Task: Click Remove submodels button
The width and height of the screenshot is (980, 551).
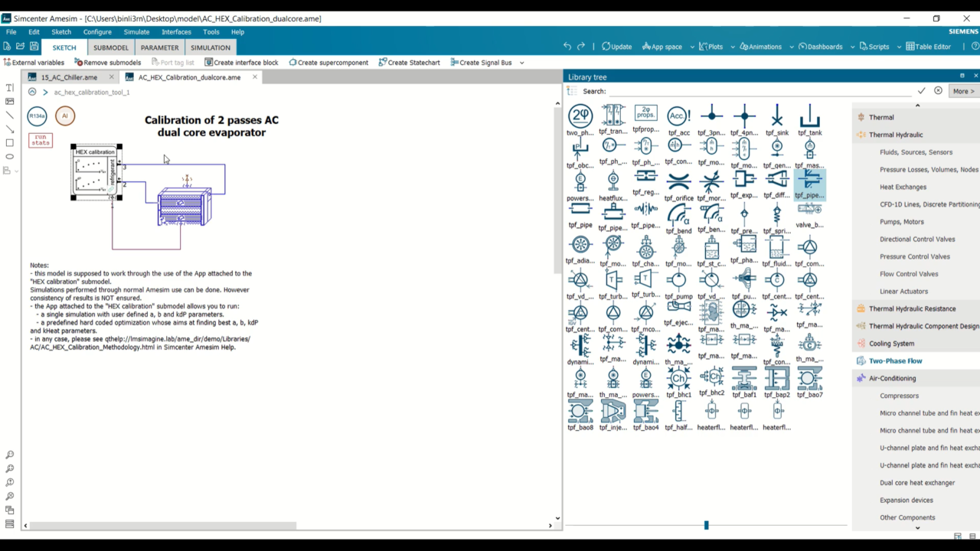Action: point(107,63)
